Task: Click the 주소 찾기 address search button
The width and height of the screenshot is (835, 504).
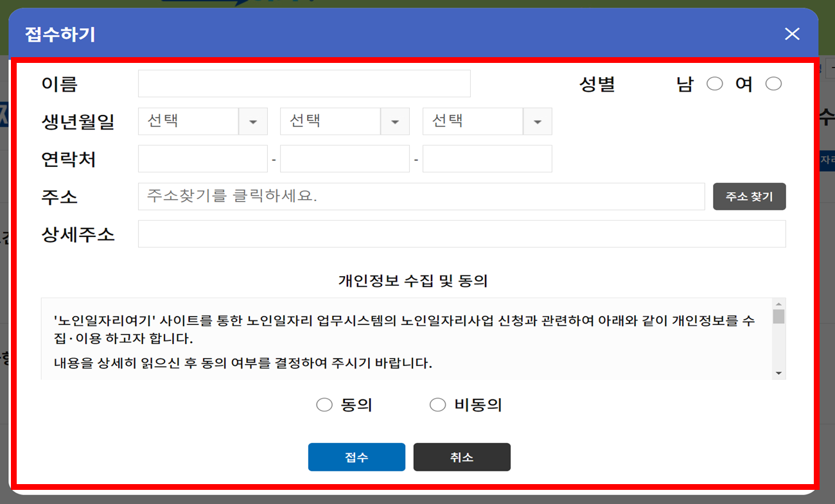Action: point(749,196)
